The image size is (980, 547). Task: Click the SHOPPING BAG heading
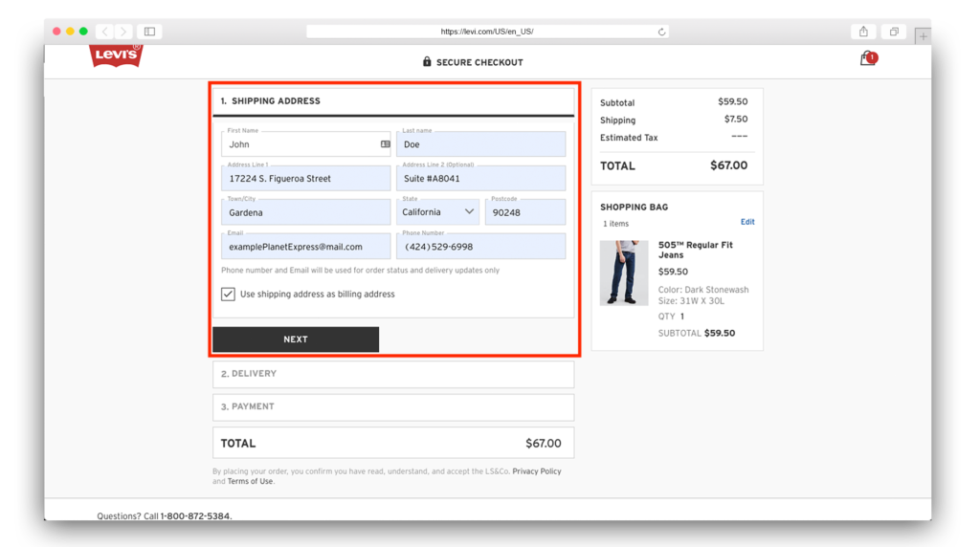click(x=634, y=208)
